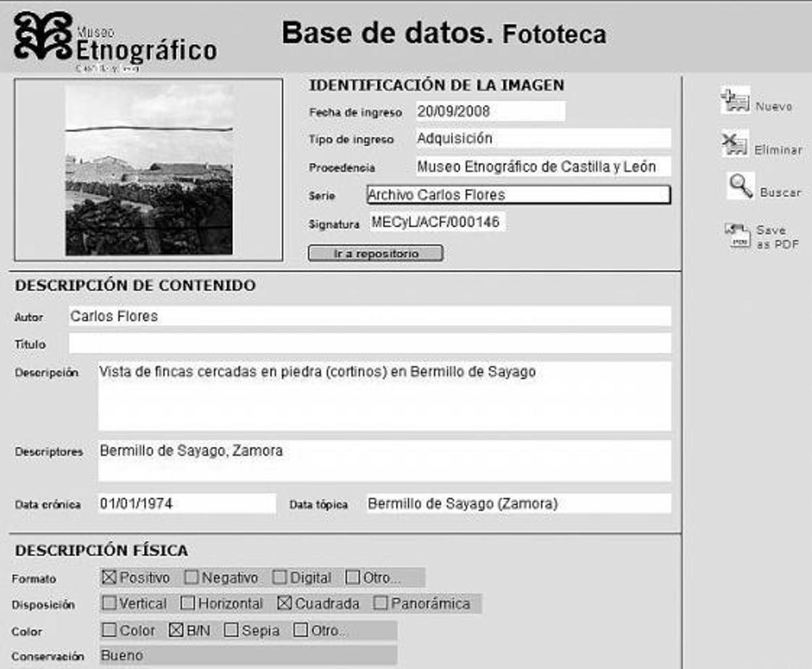Enable the Sepia color checkbox
Image resolution: width=812 pixels, height=669 pixels.
pos(231,630)
